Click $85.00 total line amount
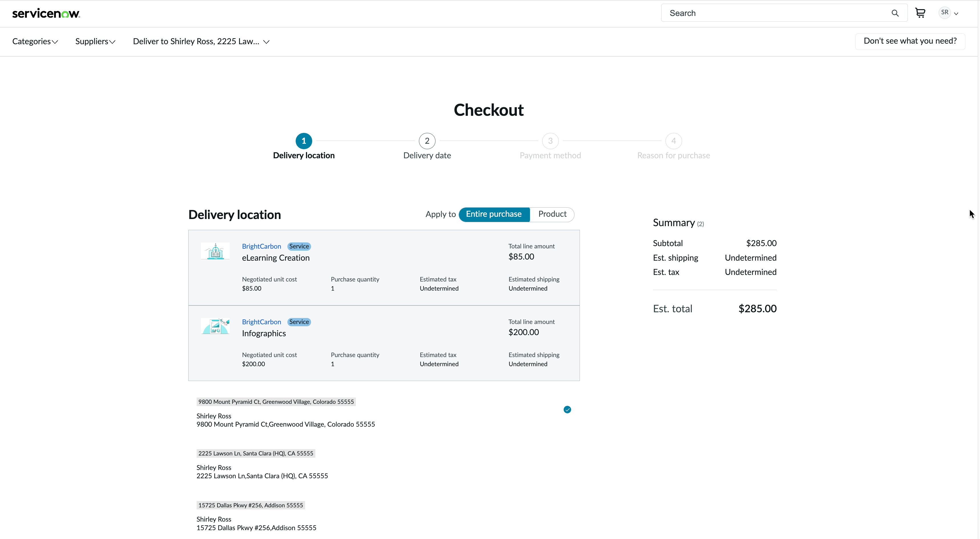The image size is (980, 539). pyautogui.click(x=521, y=257)
